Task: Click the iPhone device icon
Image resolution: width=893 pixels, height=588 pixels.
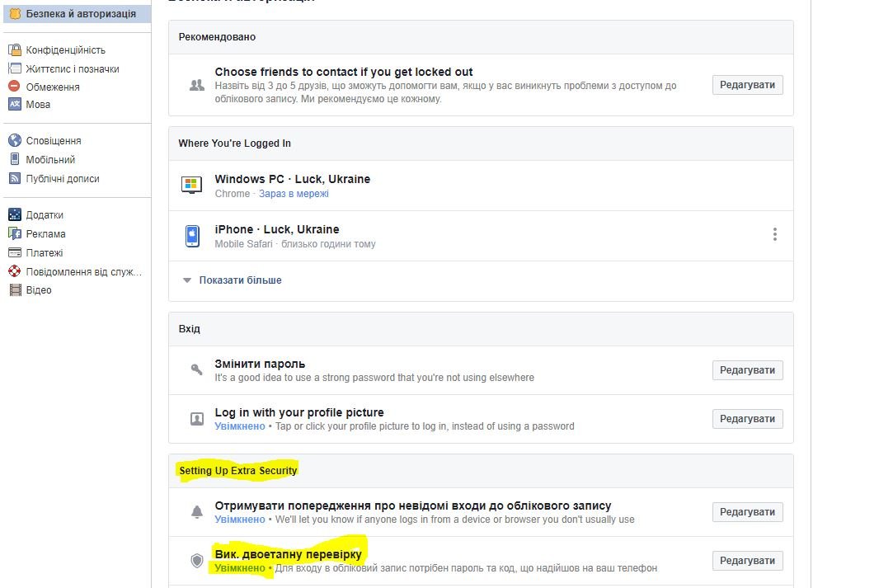Action: 191,236
